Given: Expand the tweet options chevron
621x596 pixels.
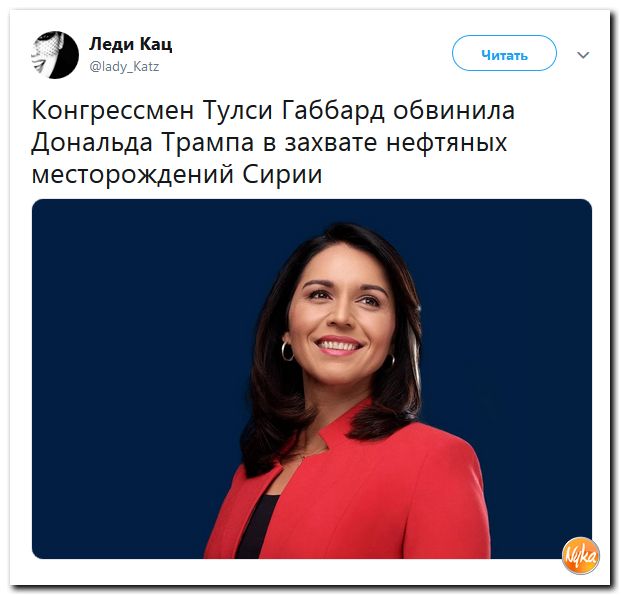Looking at the screenshot, I should click(x=583, y=55).
